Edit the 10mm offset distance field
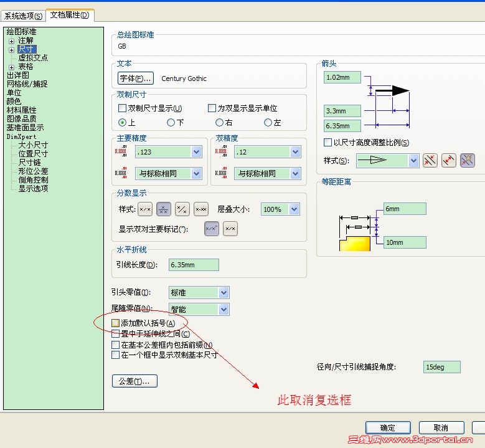Image resolution: width=485 pixels, height=448 pixels. point(405,242)
